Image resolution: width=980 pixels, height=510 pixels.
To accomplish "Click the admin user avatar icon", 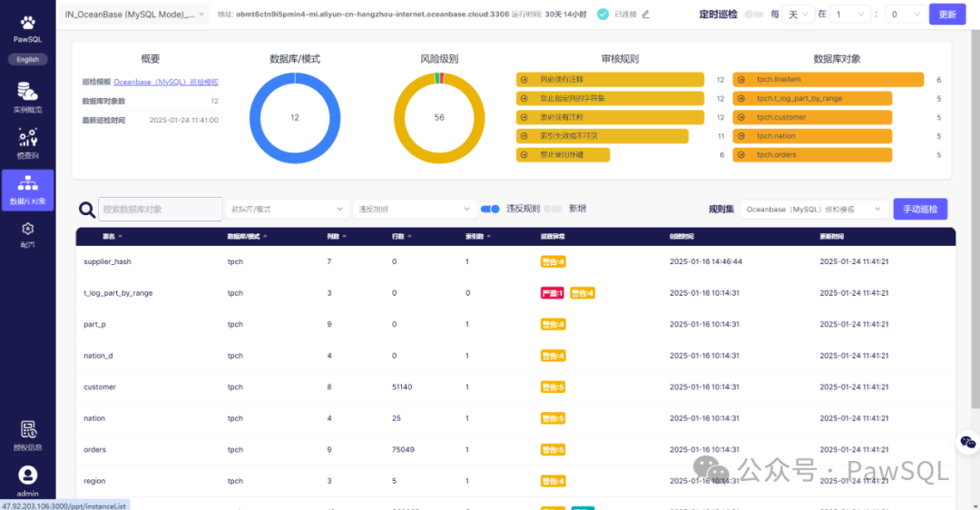I will (x=27, y=475).
